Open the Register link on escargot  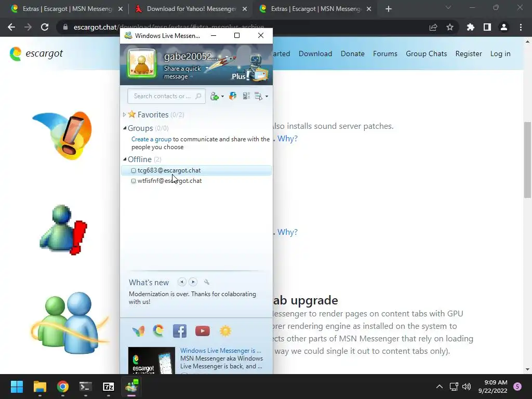click(469, 54)
